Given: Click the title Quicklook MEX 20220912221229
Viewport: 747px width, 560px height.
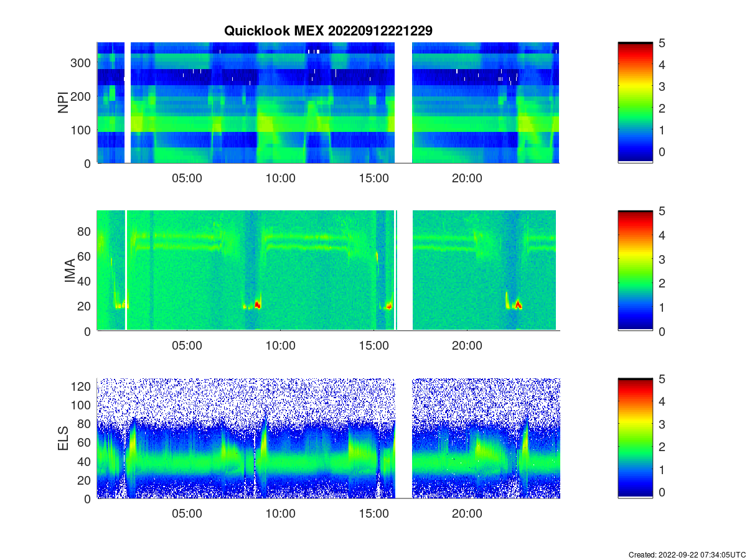Looking at the screenshot, I should tap(328, 30).
